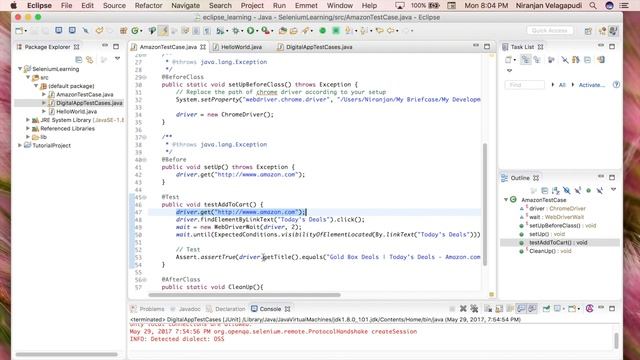Switch to the DigitalAppTestCases.java editor tab

click(319, 47)
